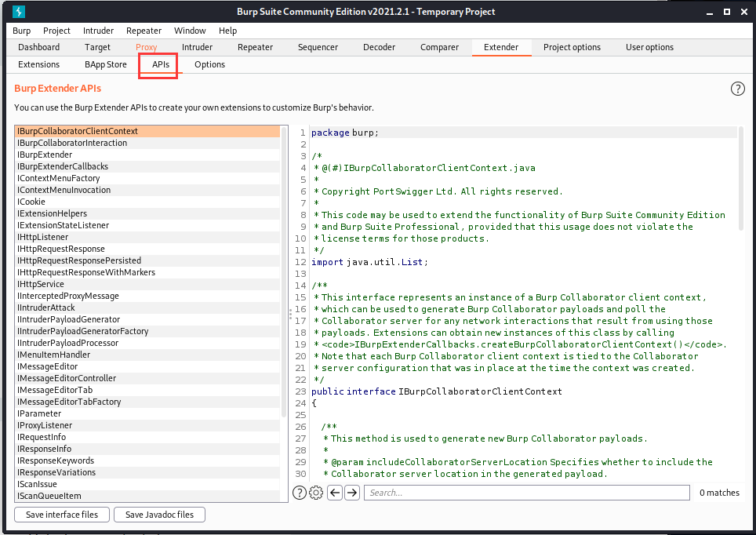Open the Repeater menu in menu bar
Image resolution: width=756 pixels, height=535 pixels.
(x=144, y=31)
